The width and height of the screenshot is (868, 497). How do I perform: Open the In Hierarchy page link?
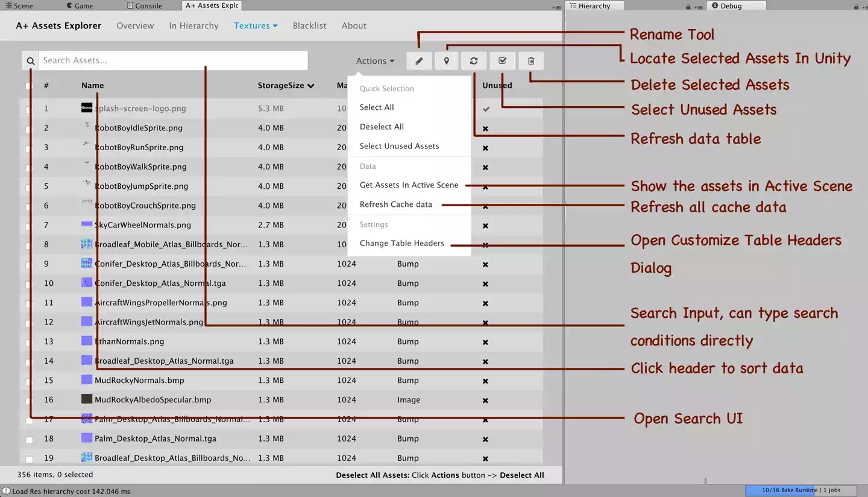click(x=193, y=26)
